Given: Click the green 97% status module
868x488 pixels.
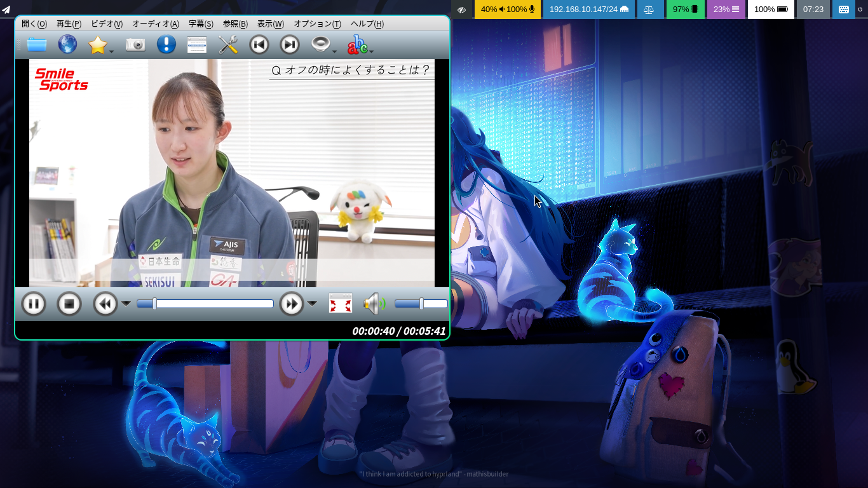Looking at the screenshot, I should [686, 10].
